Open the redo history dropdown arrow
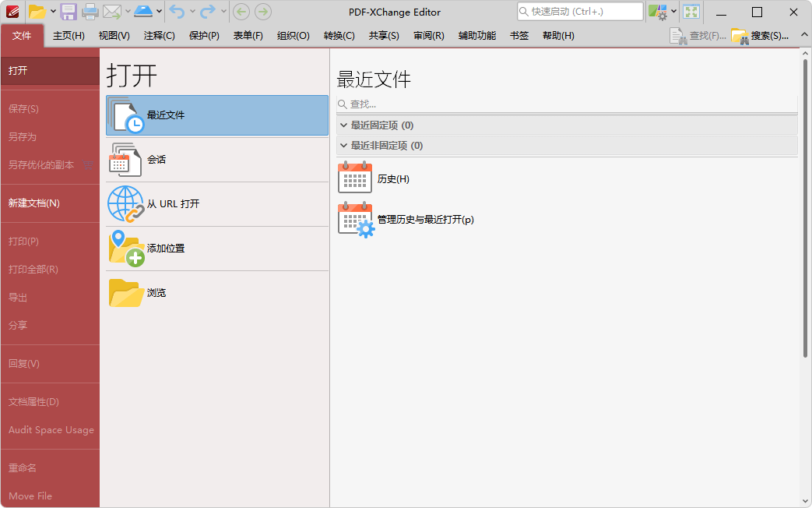 (223, 12)
